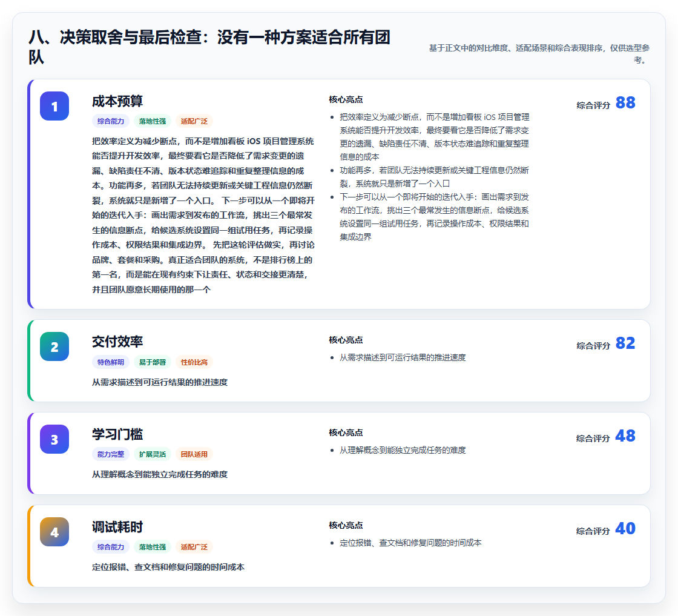
Task: Click the score 88 value
Action: click(625, 102)
